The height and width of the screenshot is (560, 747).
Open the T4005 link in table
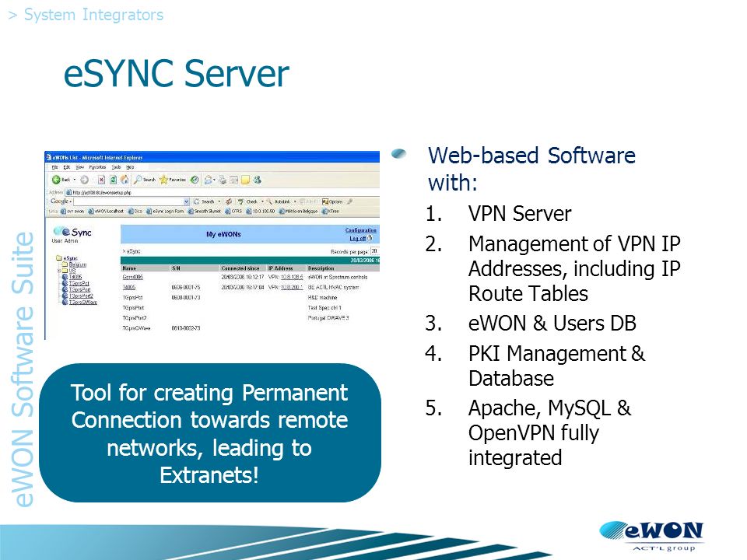pyautogui.click(x=129, y=287)
